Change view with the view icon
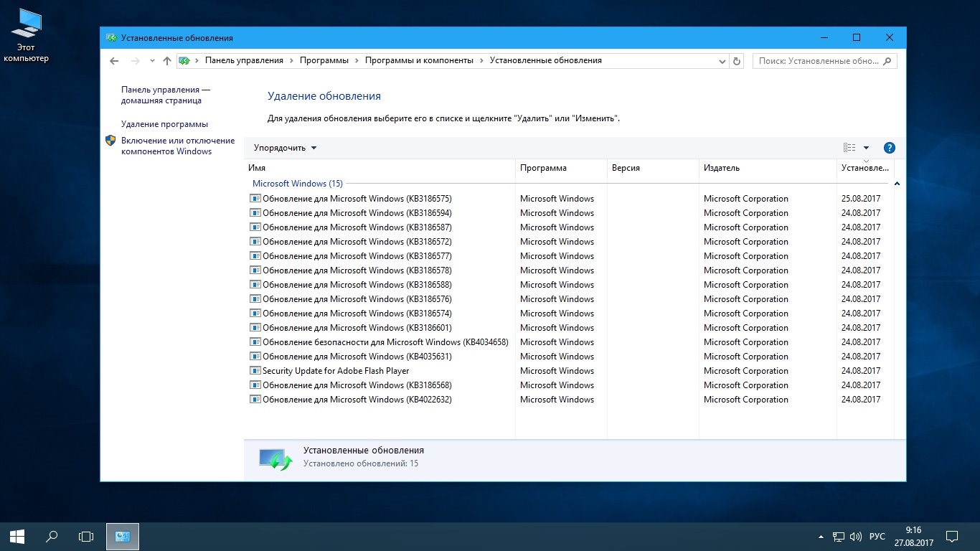 click(849, 148)
